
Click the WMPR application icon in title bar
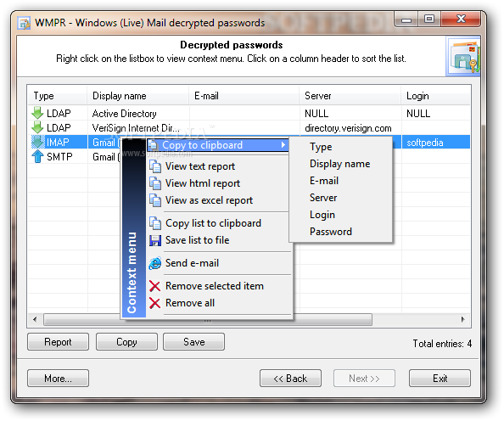24,23
